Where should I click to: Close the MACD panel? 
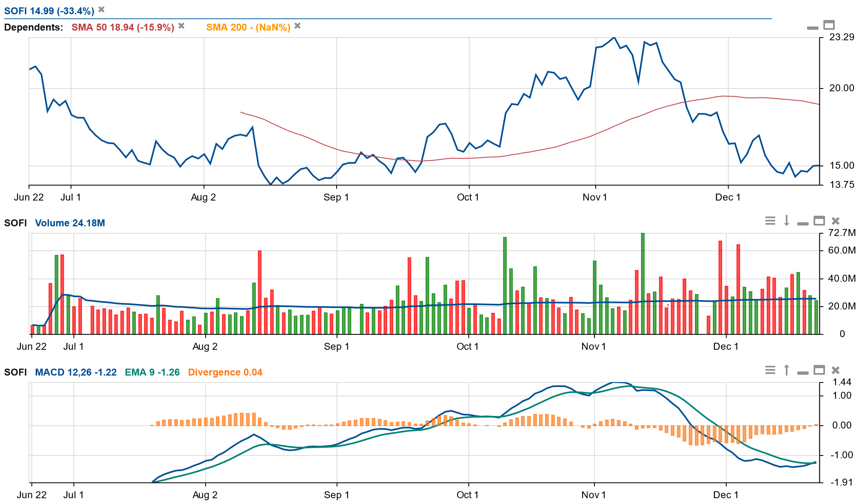[835, 370]
